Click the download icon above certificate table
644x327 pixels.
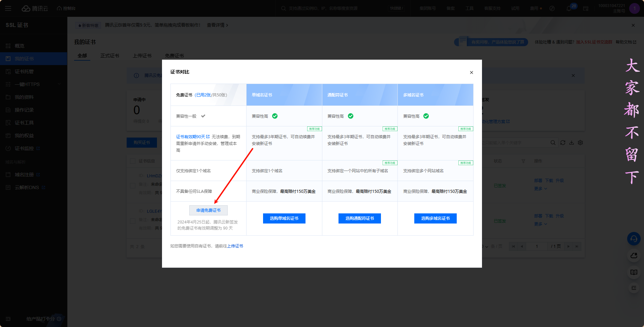(572, 143)
